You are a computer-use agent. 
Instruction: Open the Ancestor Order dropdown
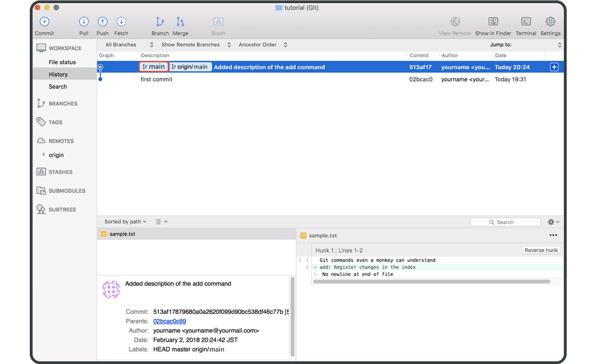pyautogui.click(x=262, y=44)
